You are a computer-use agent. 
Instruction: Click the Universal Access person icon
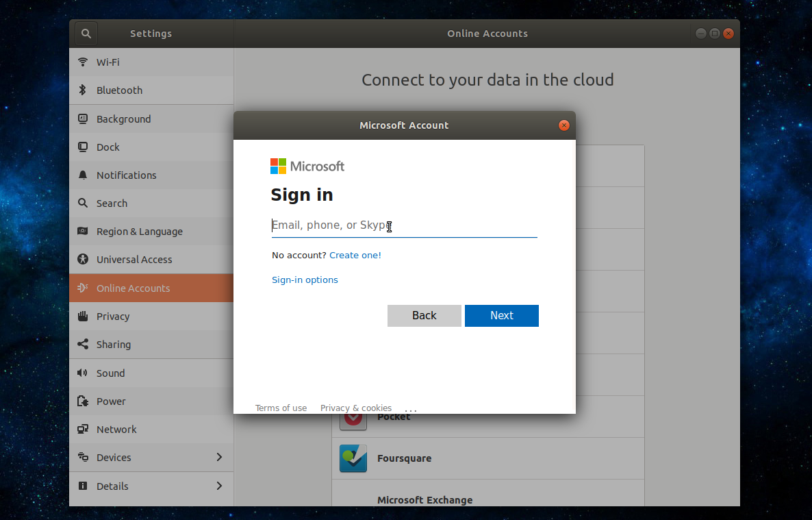[83, 259]
